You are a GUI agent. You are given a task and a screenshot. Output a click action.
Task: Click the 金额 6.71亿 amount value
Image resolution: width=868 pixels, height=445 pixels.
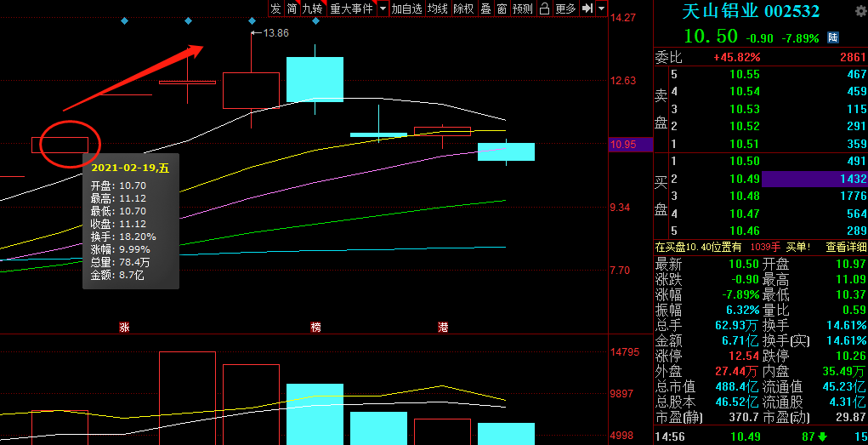[740, 340]
